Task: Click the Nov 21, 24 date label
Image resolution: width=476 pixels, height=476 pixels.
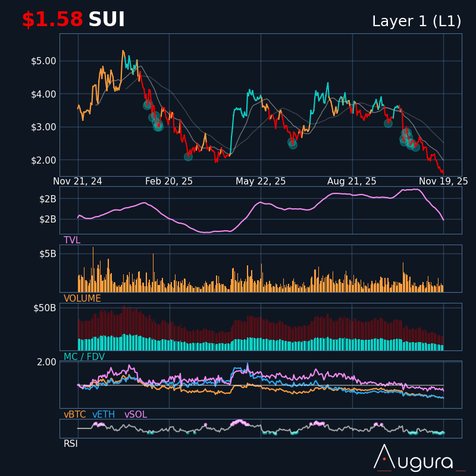Action: 77,181
